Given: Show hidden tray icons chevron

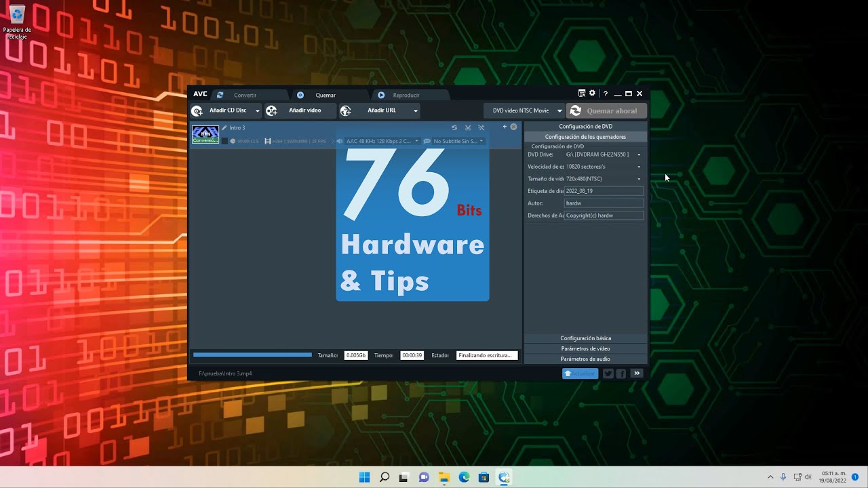Looking at the screenshot, I should click(x=770, y=477).
